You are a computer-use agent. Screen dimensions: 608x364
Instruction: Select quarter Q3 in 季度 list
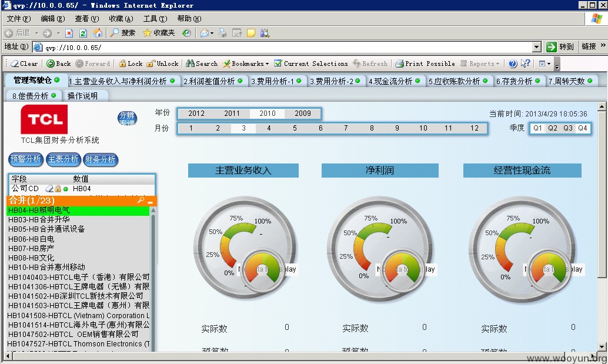(568, 128)
